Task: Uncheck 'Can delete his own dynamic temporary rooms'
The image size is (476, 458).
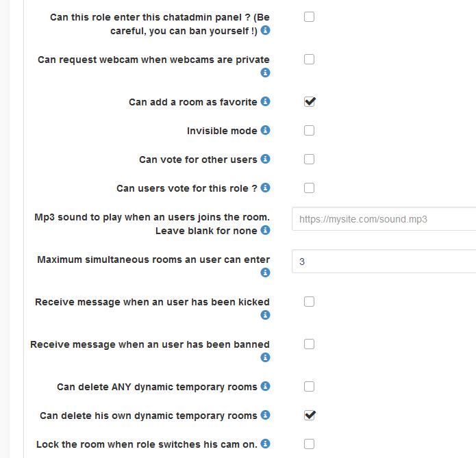Action: click(309, 415)
